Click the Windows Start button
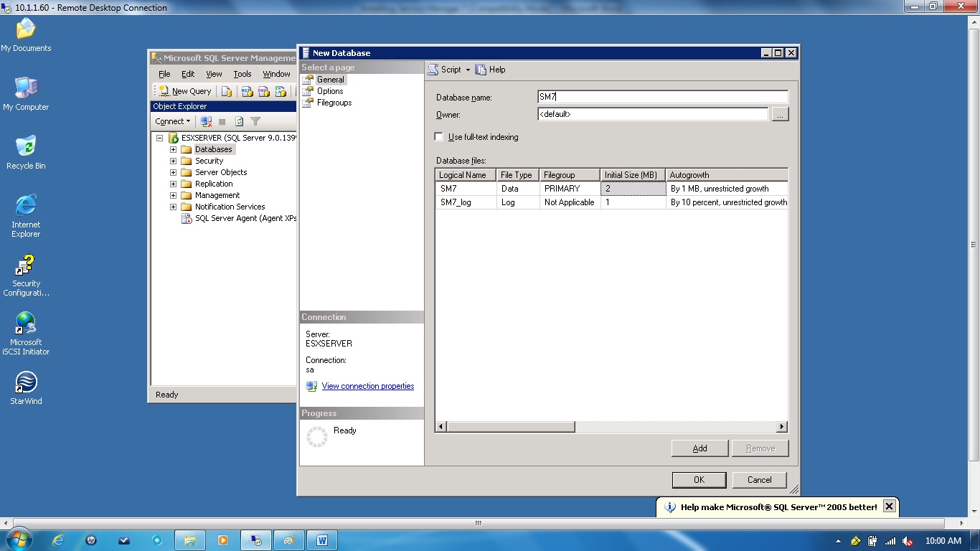The height and width of the screenshot is (551, 980). 17,540
